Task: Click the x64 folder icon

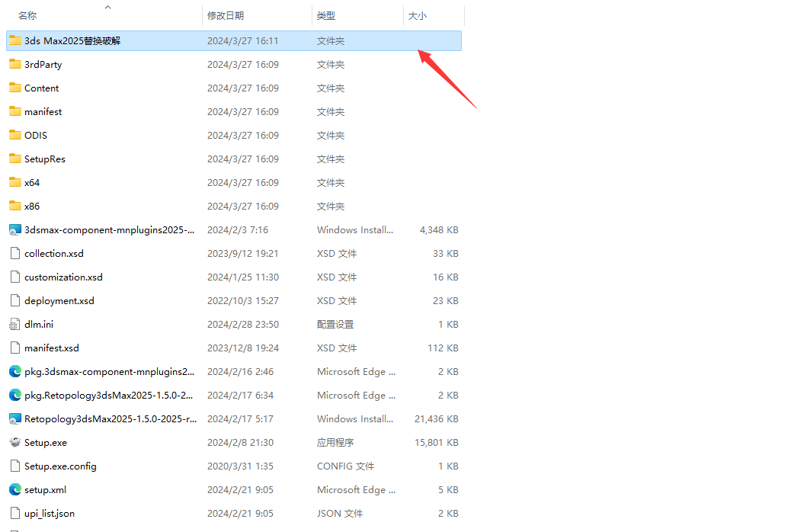Action: click(x=15, y=183)
